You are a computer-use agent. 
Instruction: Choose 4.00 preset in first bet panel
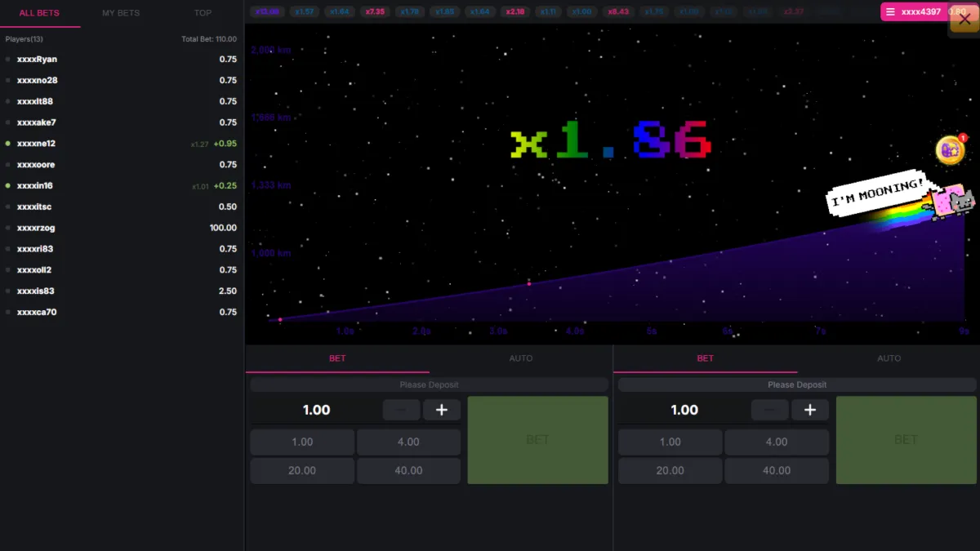[x=408, y=442]
